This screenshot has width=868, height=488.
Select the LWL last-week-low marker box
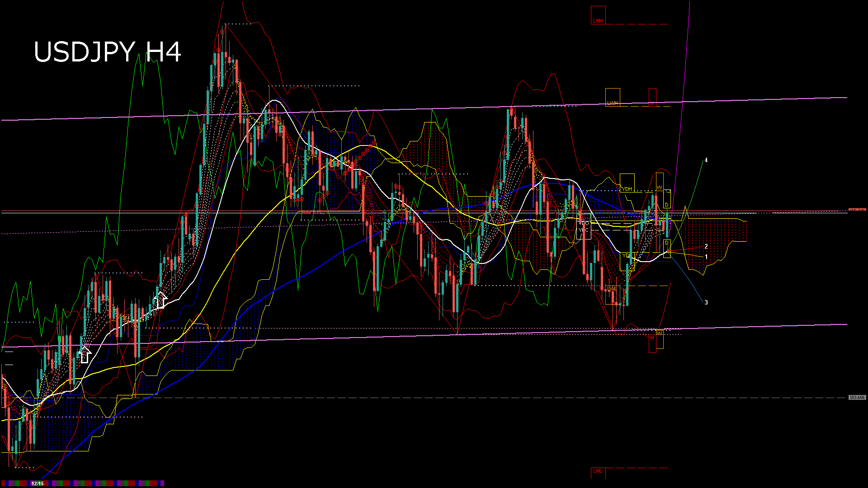(x=611, y=289)
